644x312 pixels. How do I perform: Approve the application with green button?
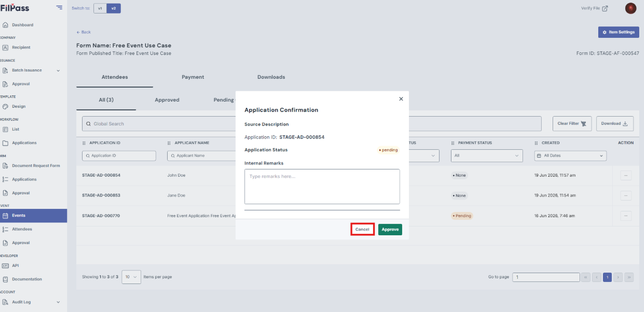[390, 229]
